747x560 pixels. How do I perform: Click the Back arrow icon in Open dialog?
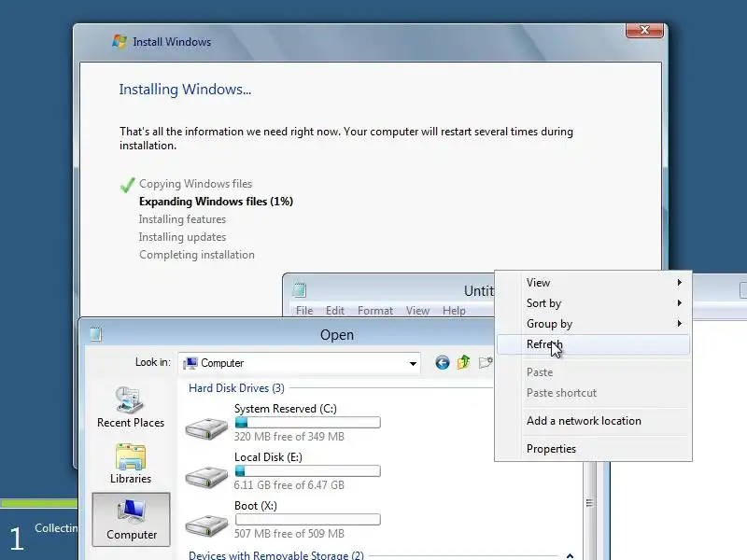[442, 363]
